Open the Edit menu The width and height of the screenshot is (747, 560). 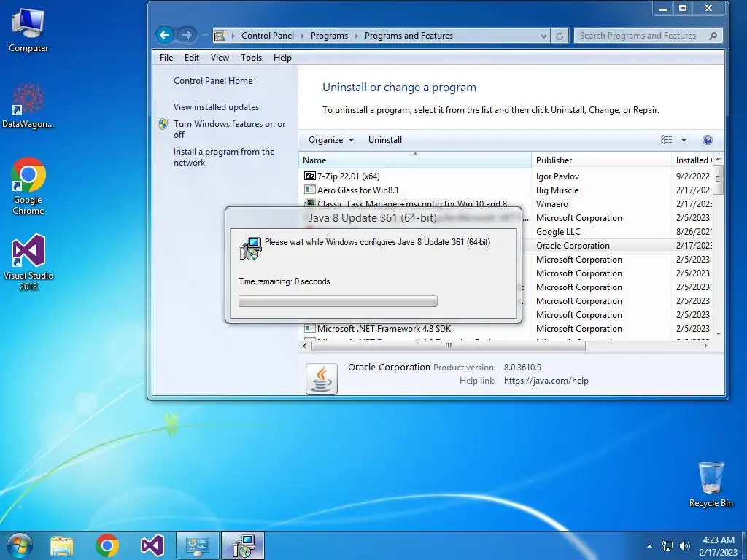pyautogui.click(x=192, y=58)
